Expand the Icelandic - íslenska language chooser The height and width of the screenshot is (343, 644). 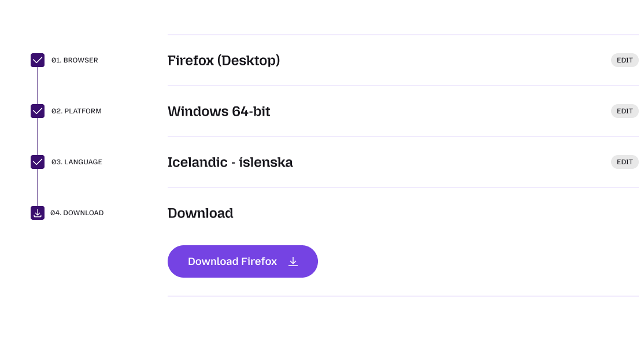point(624,162)
